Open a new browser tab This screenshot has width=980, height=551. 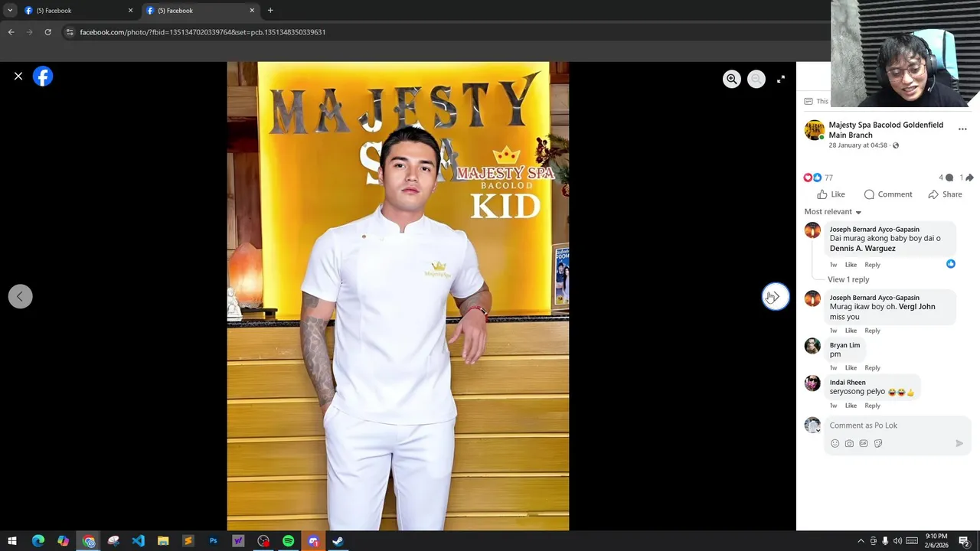click(x=270, y=11)
